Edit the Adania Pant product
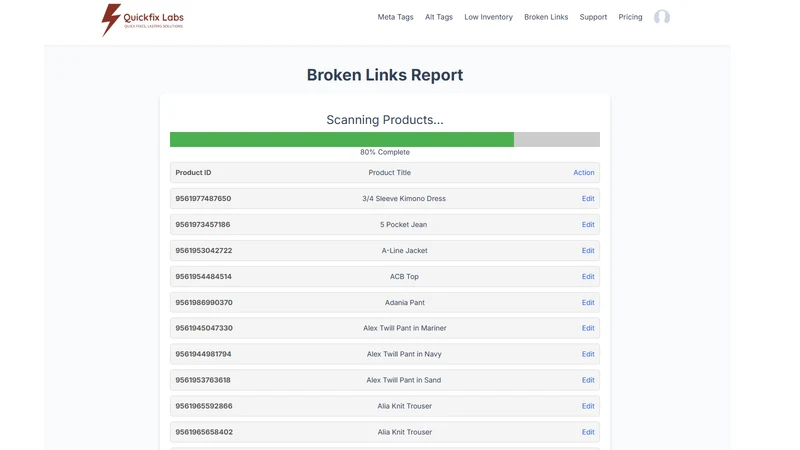 [x=588, y=303]
